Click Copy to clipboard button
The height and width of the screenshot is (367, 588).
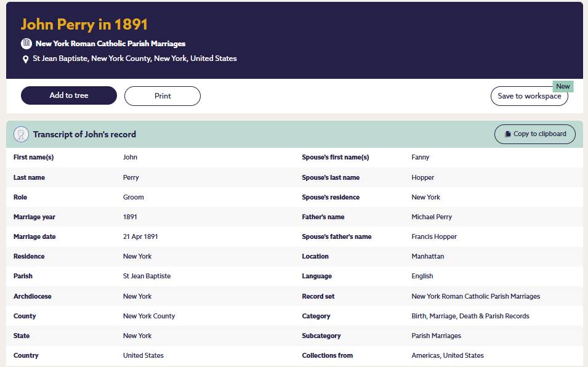click(535, 134)
